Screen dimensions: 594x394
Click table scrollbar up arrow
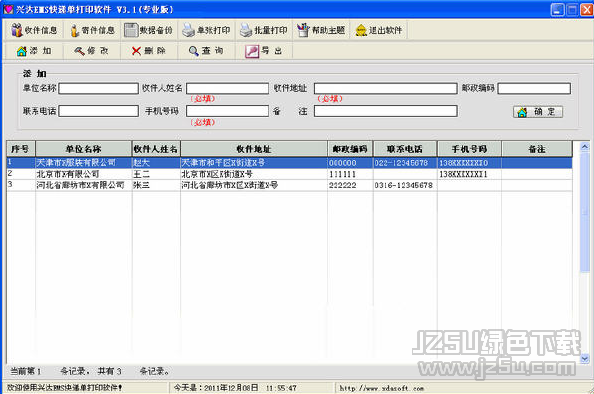[585, 147]
